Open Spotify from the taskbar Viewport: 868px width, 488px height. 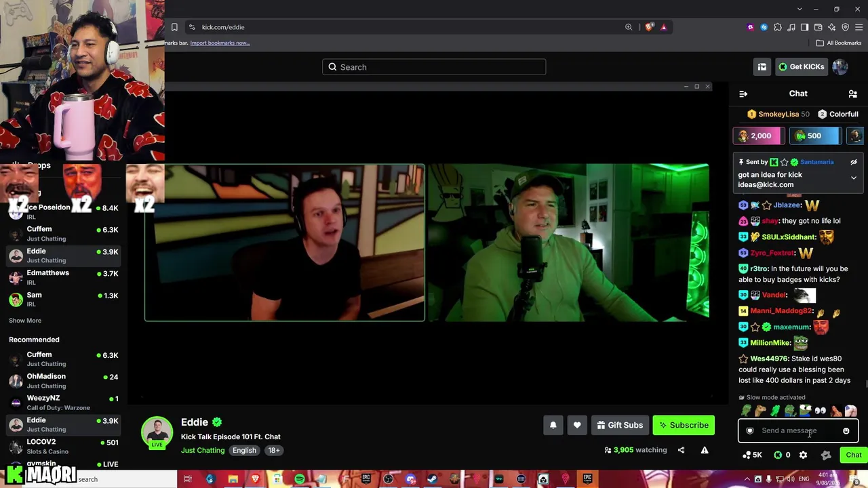tap(300, 479)
